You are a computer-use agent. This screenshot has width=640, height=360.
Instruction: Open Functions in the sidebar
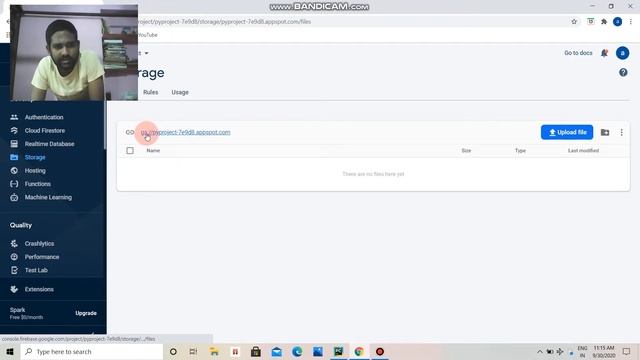(38, 184)
